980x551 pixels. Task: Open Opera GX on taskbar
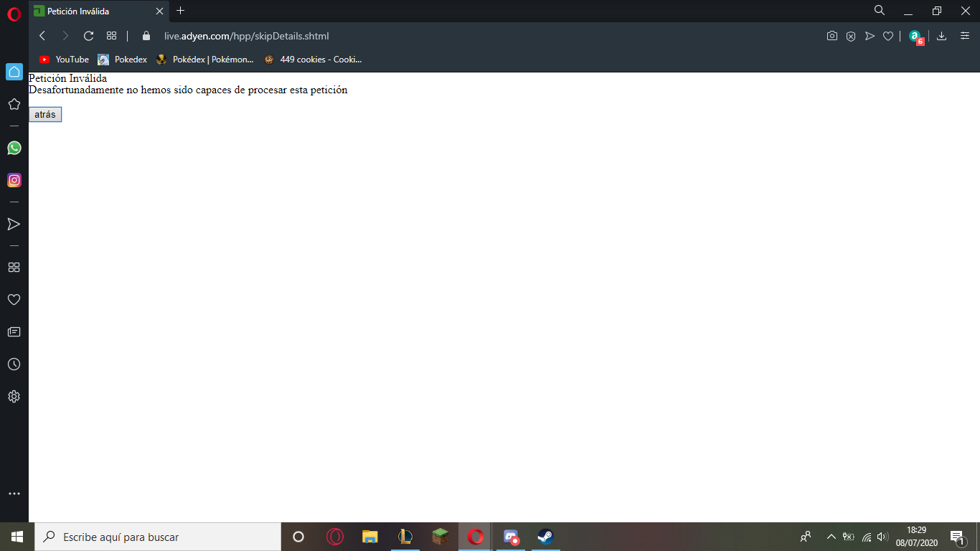(x=335, y=537)
